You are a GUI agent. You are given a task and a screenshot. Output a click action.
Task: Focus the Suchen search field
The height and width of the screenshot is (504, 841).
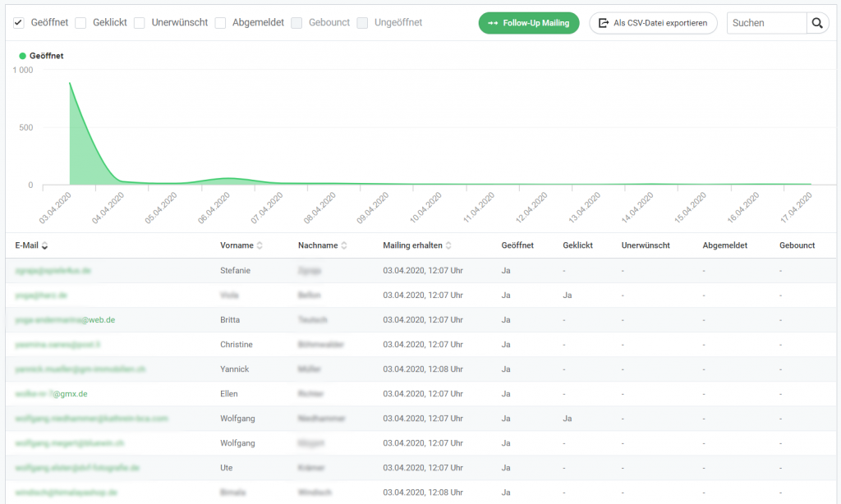point(766,23)
